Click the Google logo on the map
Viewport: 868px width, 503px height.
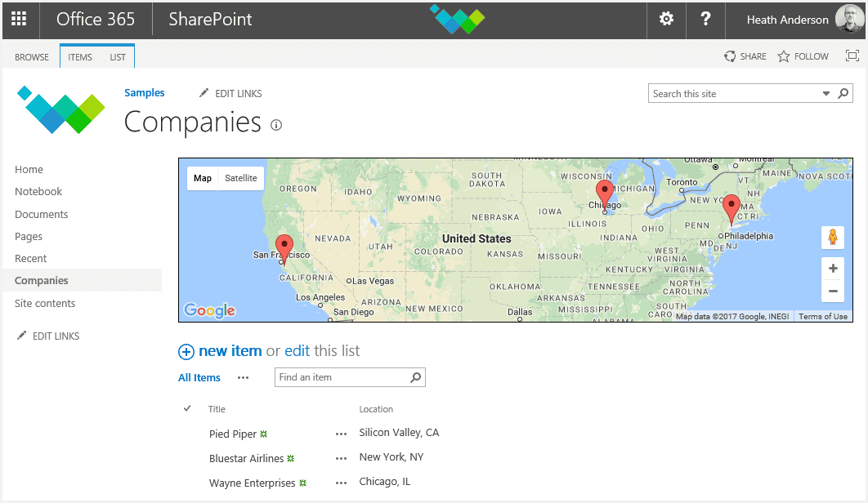click(x=210, y=309)
